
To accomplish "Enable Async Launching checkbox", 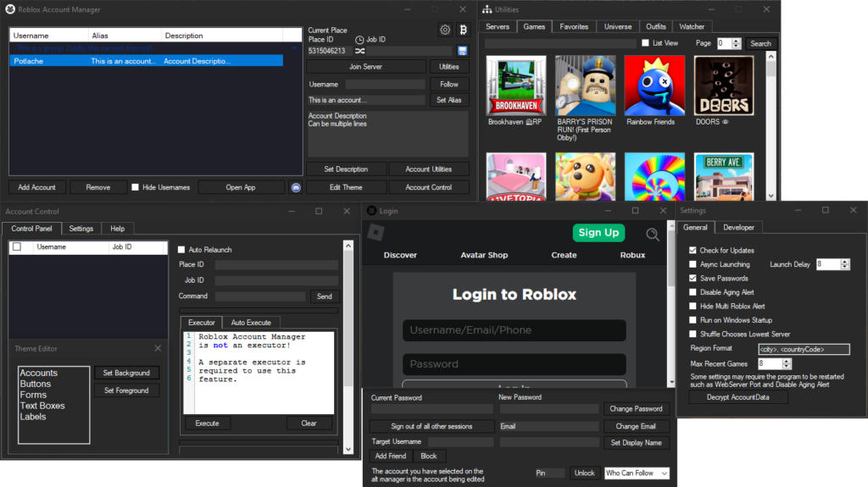I will click(x=693, y=264).
